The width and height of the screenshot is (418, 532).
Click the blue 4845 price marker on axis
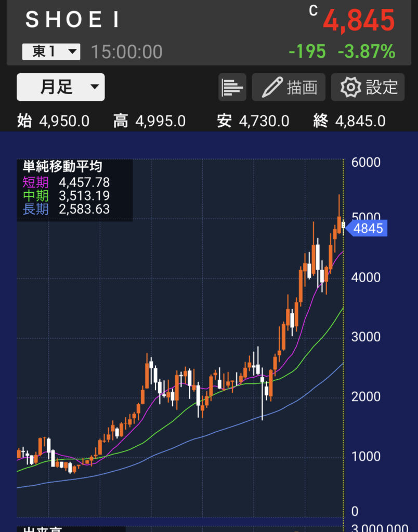[367, 229]
